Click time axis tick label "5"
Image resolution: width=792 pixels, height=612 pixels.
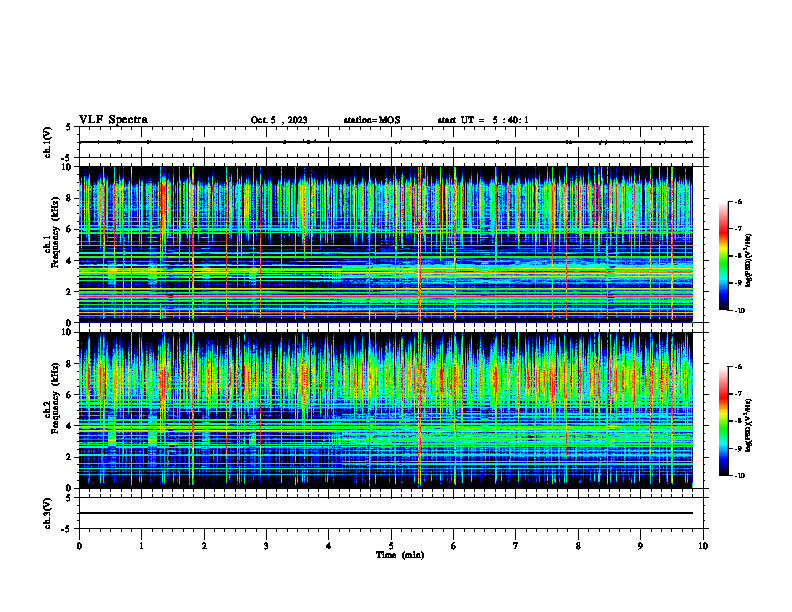click(391, 546)
